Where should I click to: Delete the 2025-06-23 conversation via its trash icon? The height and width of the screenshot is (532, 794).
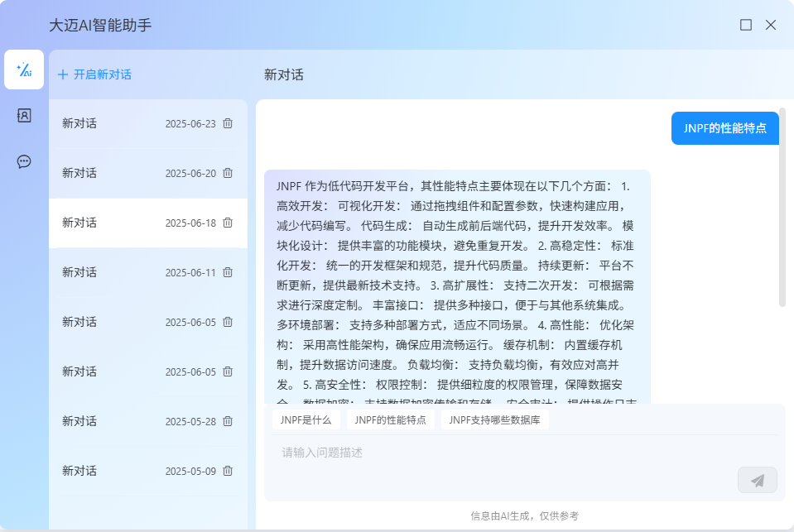226,123
